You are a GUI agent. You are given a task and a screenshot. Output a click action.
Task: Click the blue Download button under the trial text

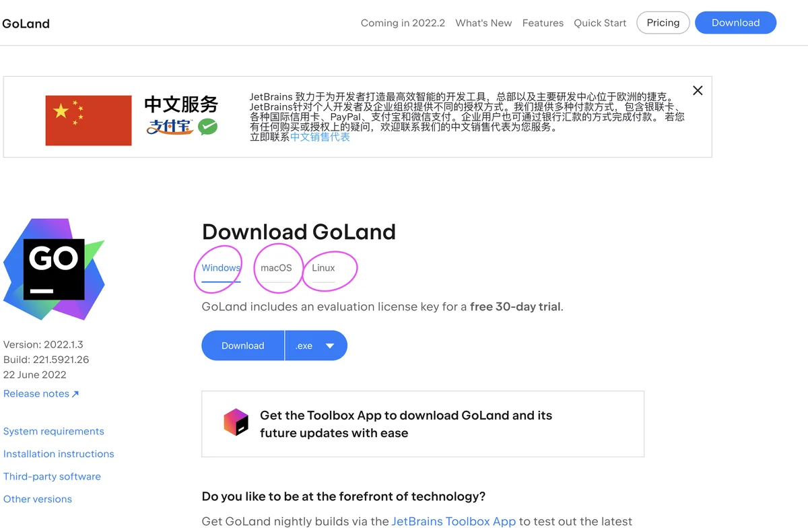coord(242,345)
